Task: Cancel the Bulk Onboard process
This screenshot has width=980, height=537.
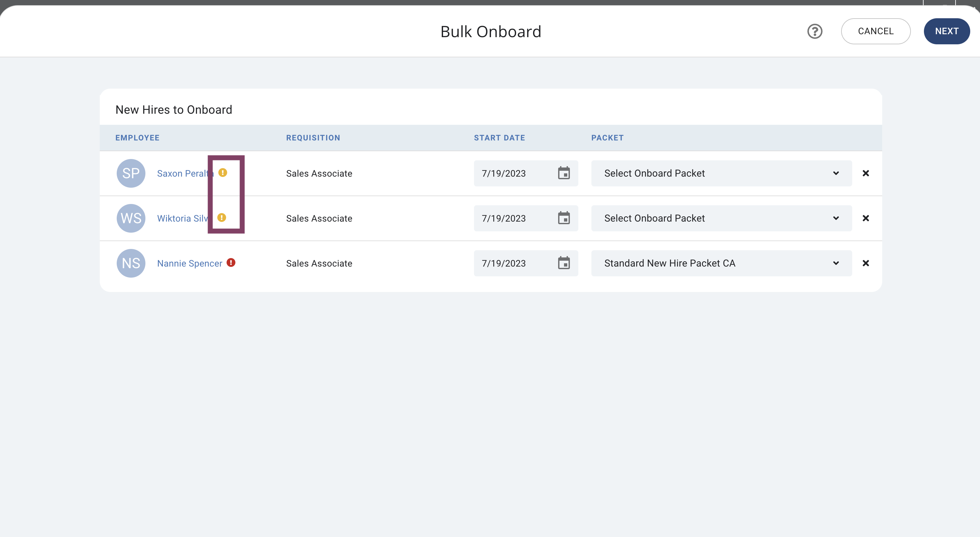Action: click(875, 31)
